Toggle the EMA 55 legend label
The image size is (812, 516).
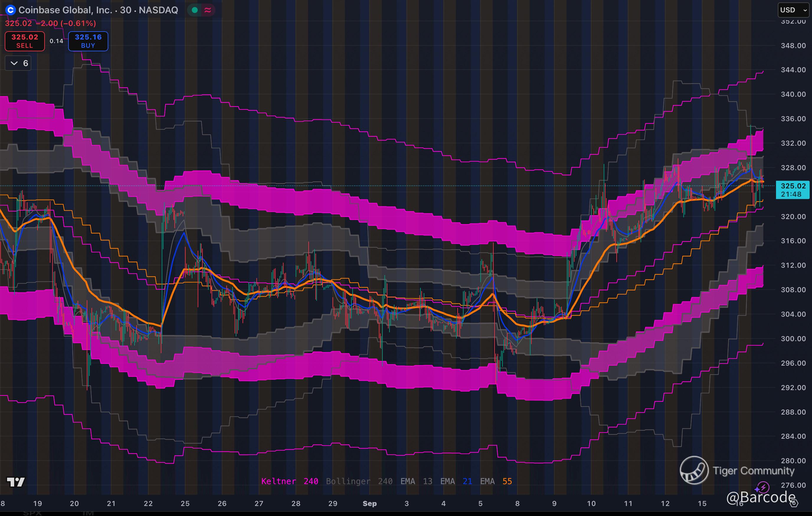click(496, 481)
